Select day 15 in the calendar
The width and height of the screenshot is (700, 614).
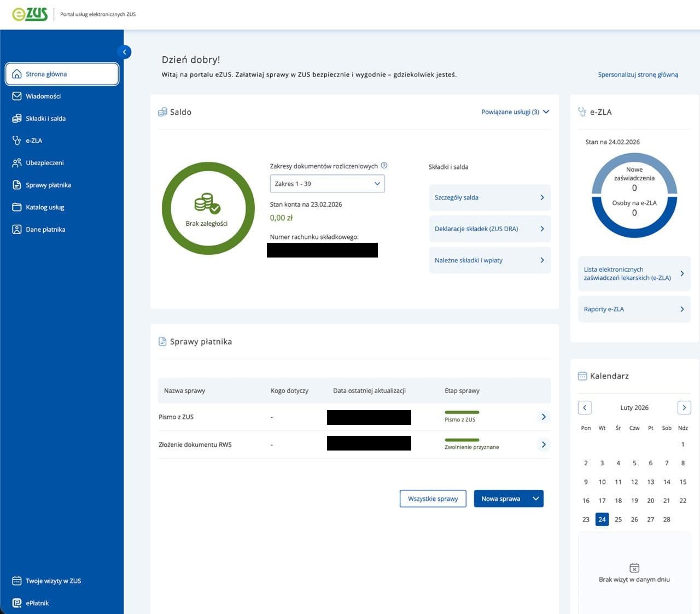[683, 482]
